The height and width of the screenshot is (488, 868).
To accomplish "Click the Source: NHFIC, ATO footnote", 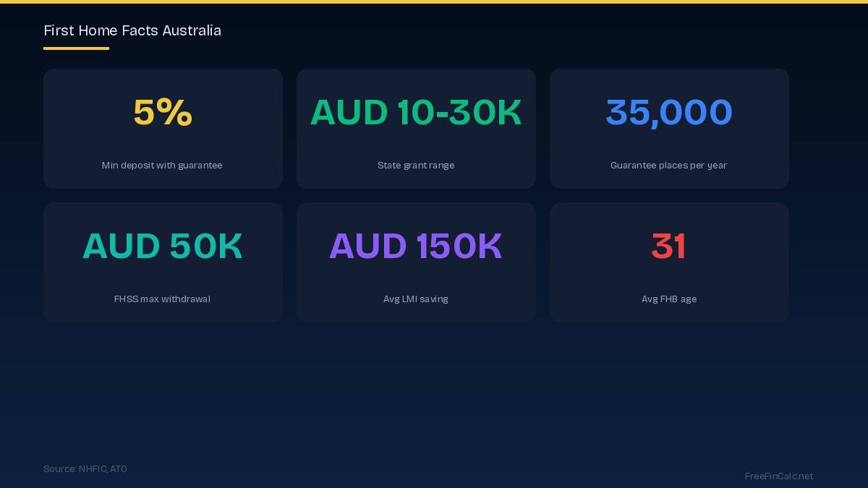I will point(85,469).
